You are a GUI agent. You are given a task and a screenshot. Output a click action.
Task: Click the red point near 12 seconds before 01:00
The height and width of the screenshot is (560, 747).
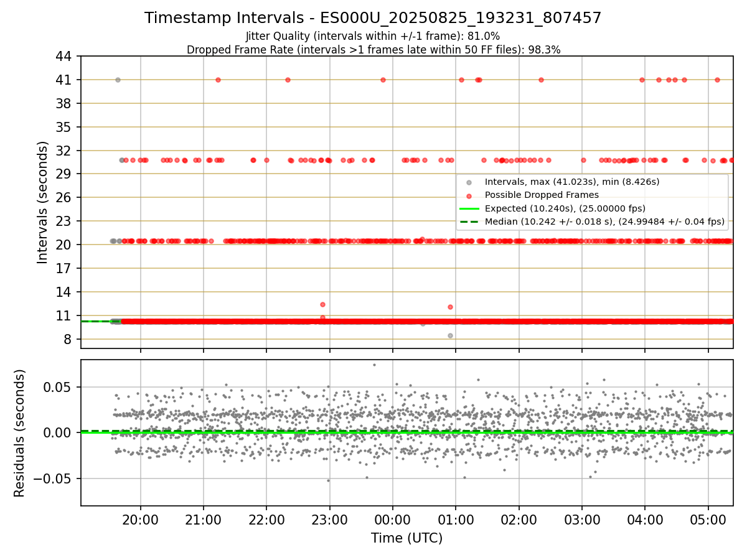pyautogui.click(x=450, y=307)
